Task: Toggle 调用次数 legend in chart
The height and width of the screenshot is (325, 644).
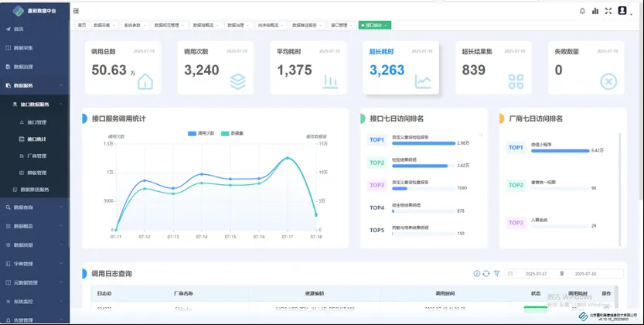Action: 203,133
